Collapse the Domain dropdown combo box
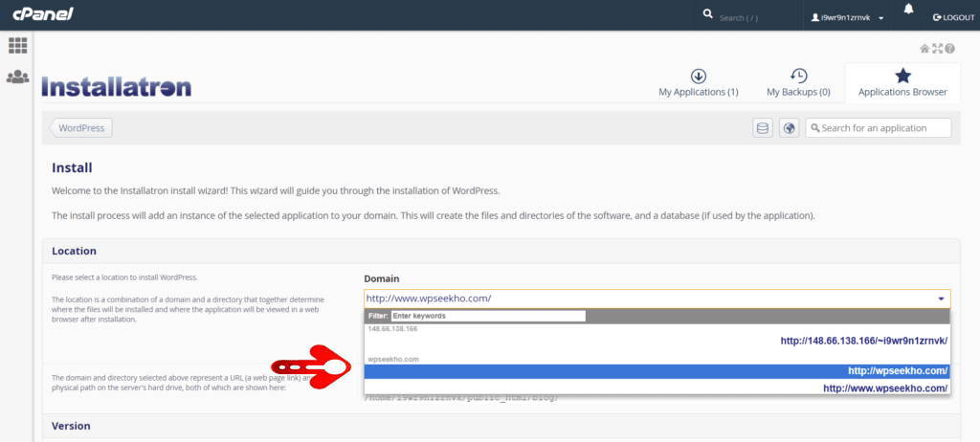The height and width of the screenshot is (442, 980). 657,298
